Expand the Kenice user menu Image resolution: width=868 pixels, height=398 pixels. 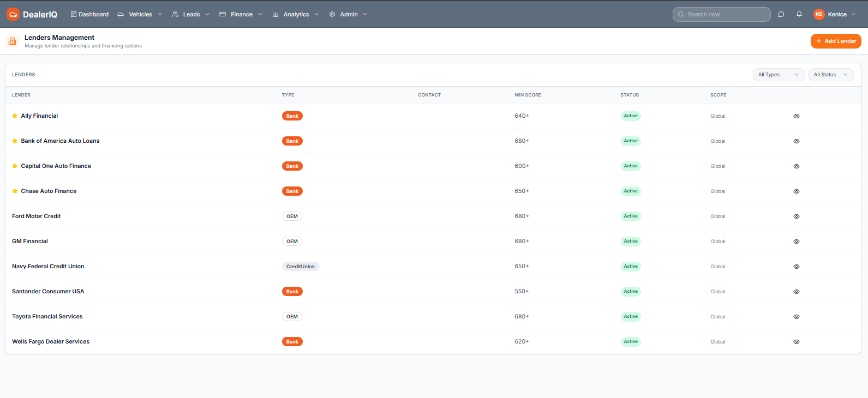835,14
